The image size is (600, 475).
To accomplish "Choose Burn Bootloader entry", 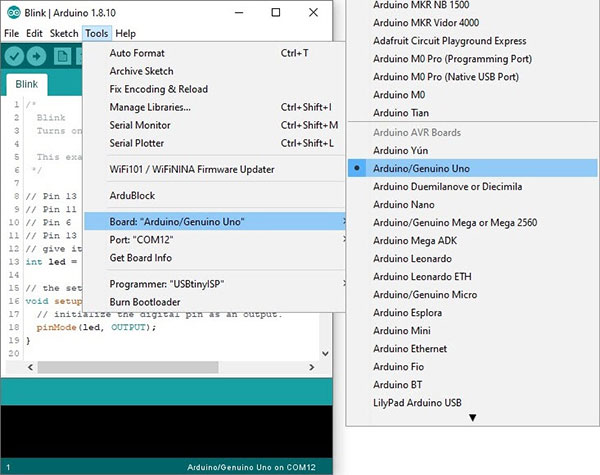I will click(x=214, y=302).
